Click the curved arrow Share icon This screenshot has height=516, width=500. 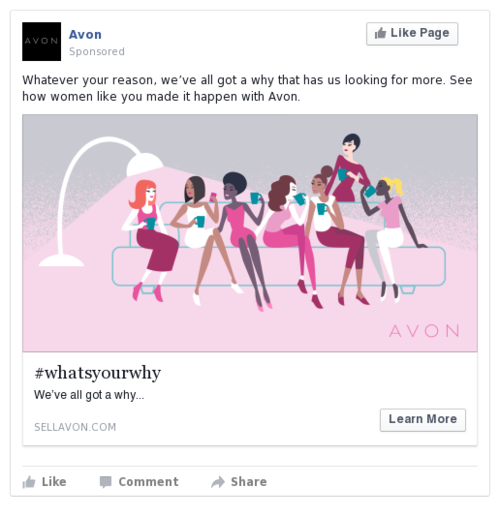[x=218, y=482]
